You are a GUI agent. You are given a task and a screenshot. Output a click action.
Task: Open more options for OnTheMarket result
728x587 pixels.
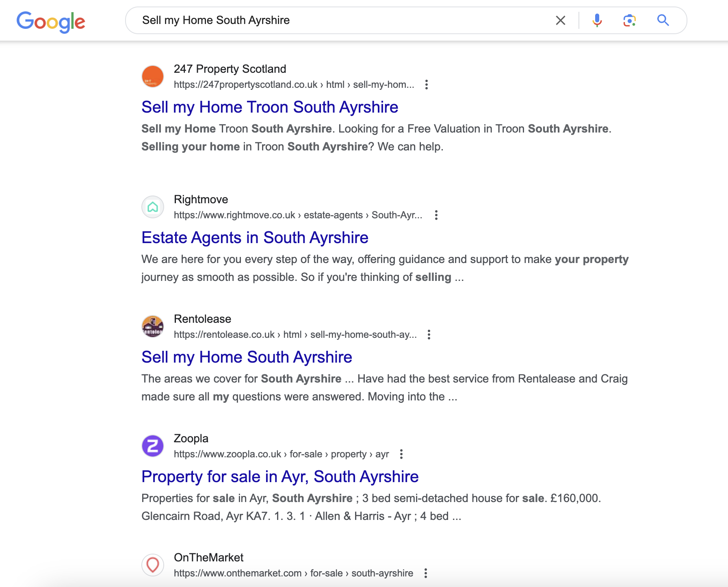(x=425, y=573)
